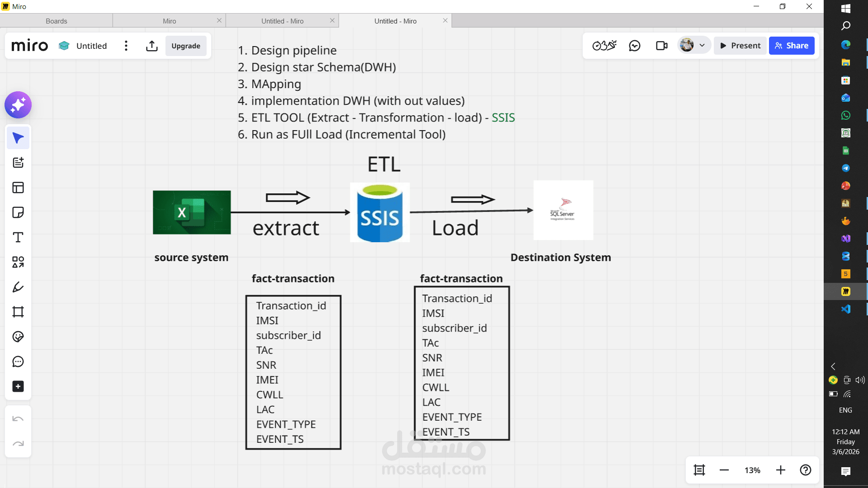Open the board options three-dot menu
This screenshot has width=868, height=488.
pyautogui.click(x=126, y=46)
